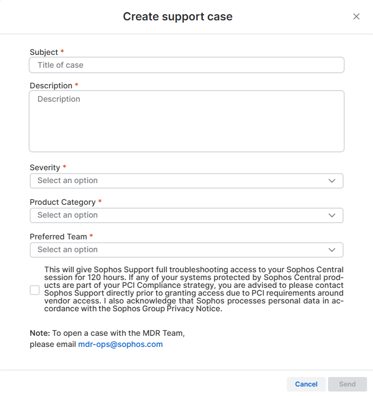
Task: Click the Subject field label
Action: click(44, 52)
